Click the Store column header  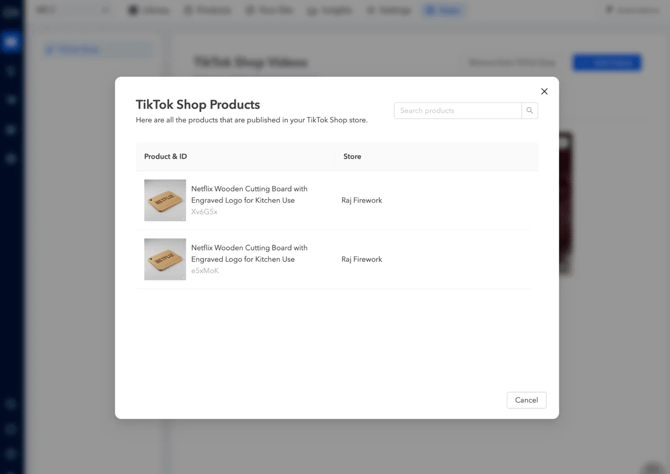coord(352,157)
